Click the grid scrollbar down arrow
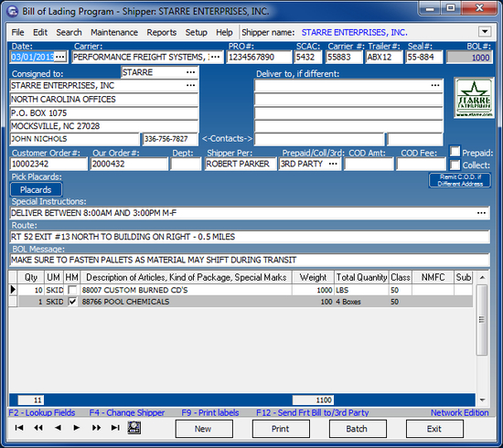503x448 pixels. 482,400
